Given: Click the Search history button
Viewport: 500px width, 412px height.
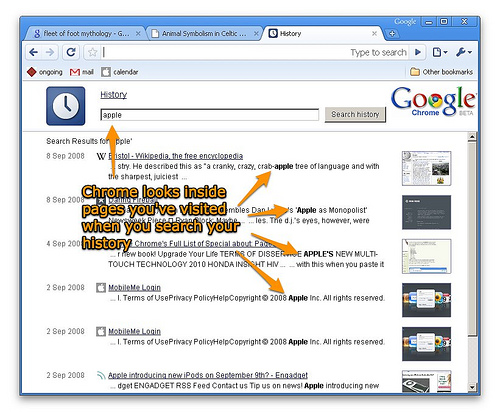Looking at the screenshot, I should pyautogui.click(x=355, y=115).
